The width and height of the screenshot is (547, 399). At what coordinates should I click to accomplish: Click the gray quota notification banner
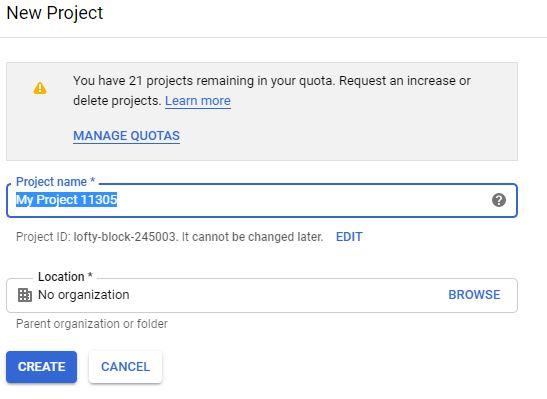pyautogui.click(x=262, y=112)
